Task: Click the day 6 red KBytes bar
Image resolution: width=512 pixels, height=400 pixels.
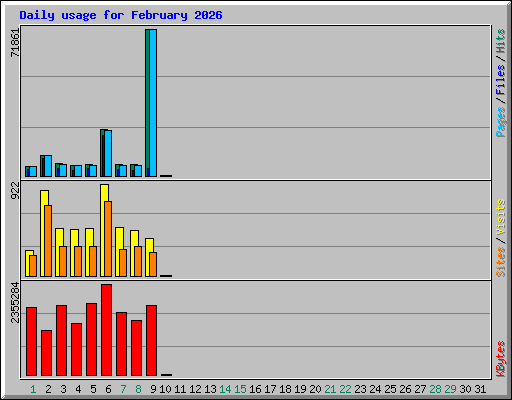Action: pos(106,330)
